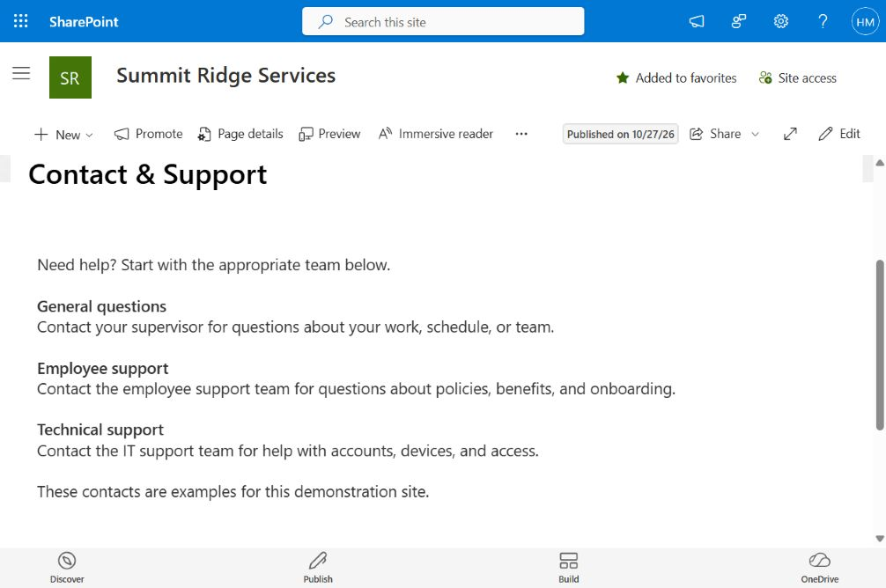Click Promote in the command bar
The image size is (886, 588).
[149, 134]
